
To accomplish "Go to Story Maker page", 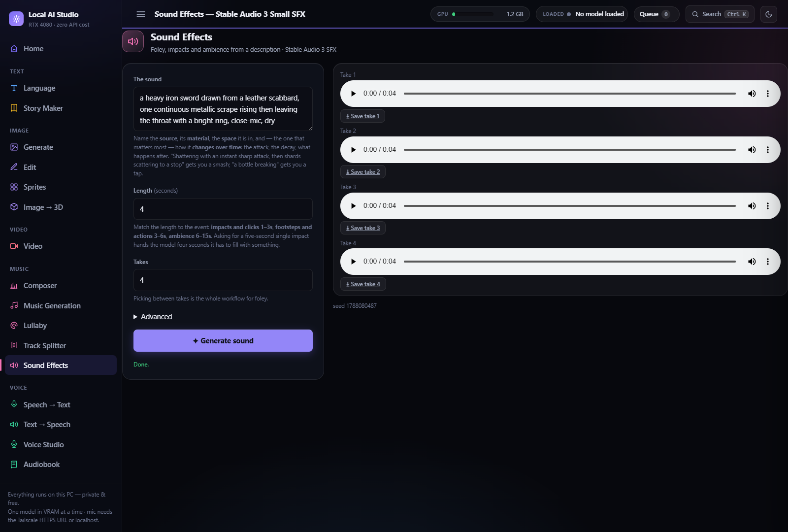I will coord(61,108).
